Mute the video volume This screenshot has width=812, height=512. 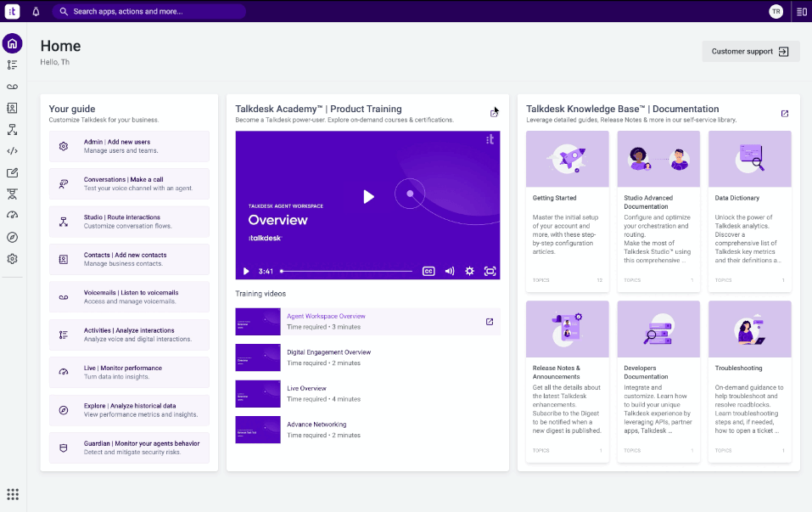pyautogui.click(x=450, y=271)
